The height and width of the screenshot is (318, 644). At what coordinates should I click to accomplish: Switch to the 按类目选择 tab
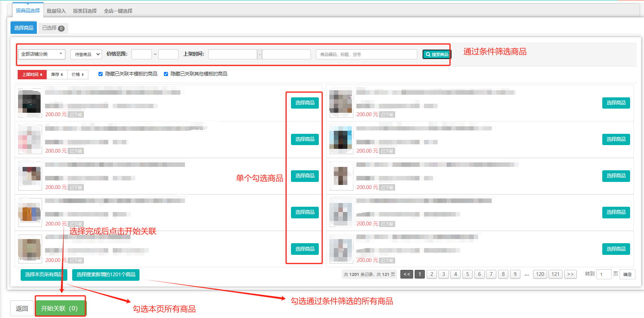tap(85, 11)
